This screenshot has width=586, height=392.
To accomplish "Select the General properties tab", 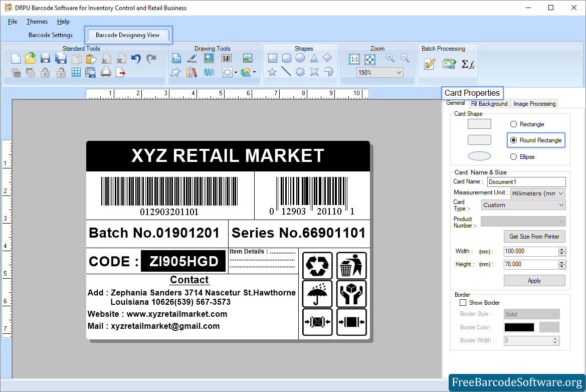I will click(x=456, y=103).
